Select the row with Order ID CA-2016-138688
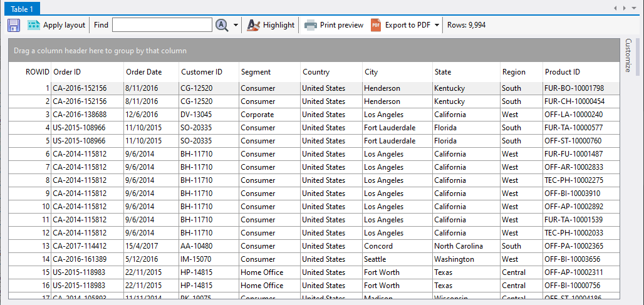644x305 pixels. pos(80,115)
